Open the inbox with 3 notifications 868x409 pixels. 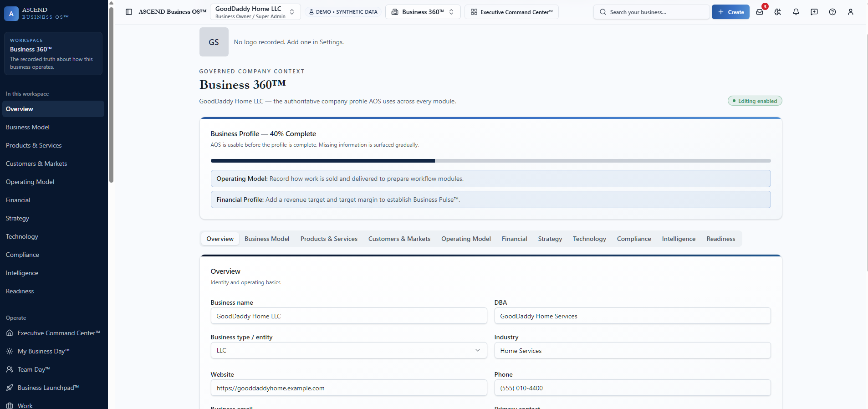coord(760,12)
